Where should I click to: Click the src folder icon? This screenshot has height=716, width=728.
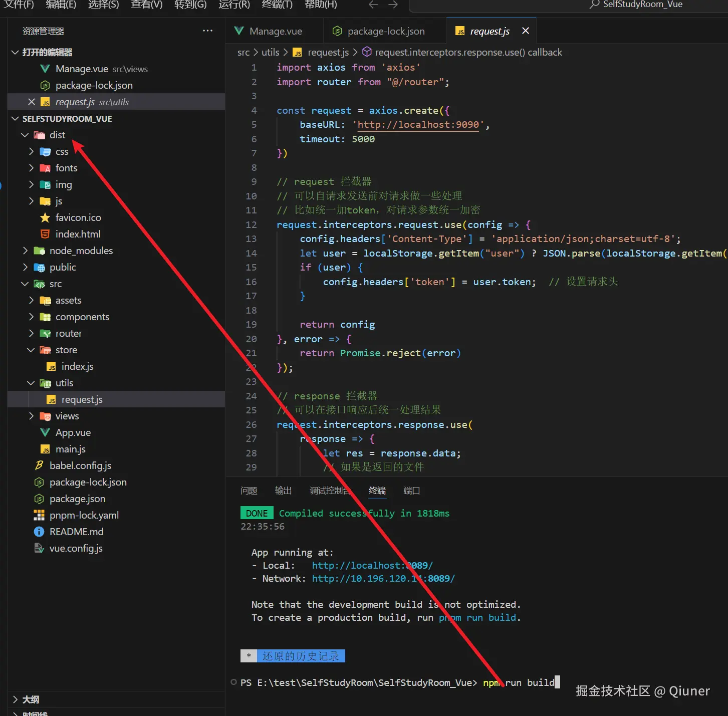click(40, 284)
